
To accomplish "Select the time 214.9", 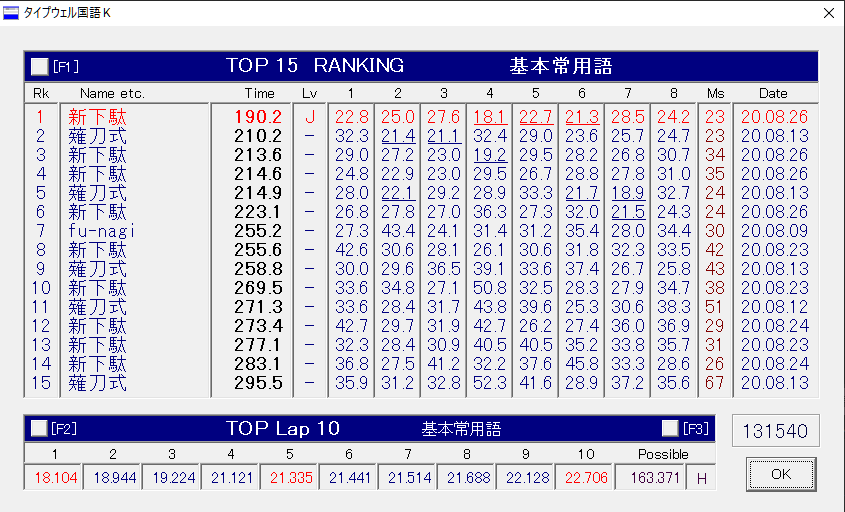I will [258, 193].
